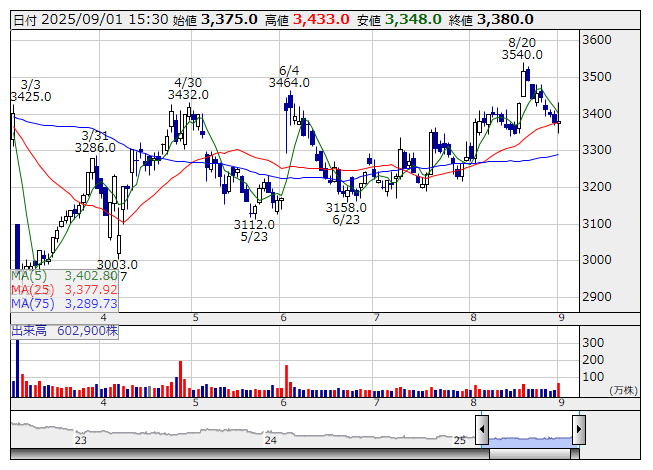Click the year 23 area in overview chart

coord(81,440)
